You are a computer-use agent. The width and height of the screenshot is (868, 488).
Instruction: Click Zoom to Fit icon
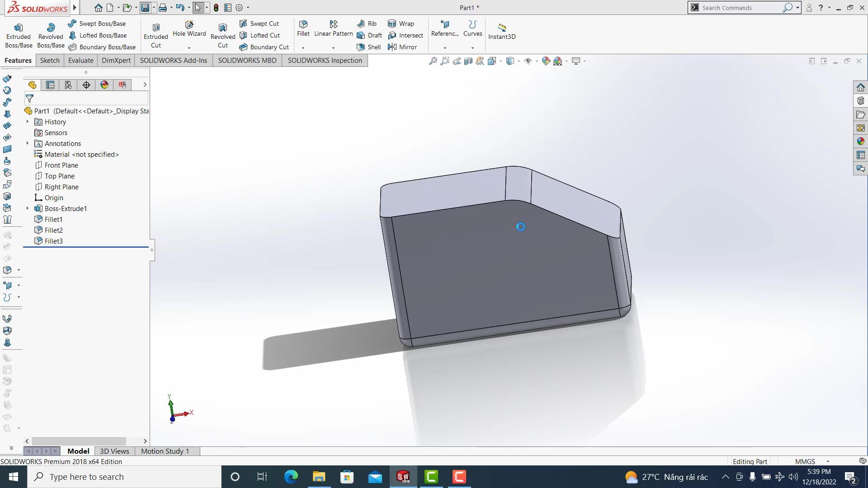pos(433,61)
